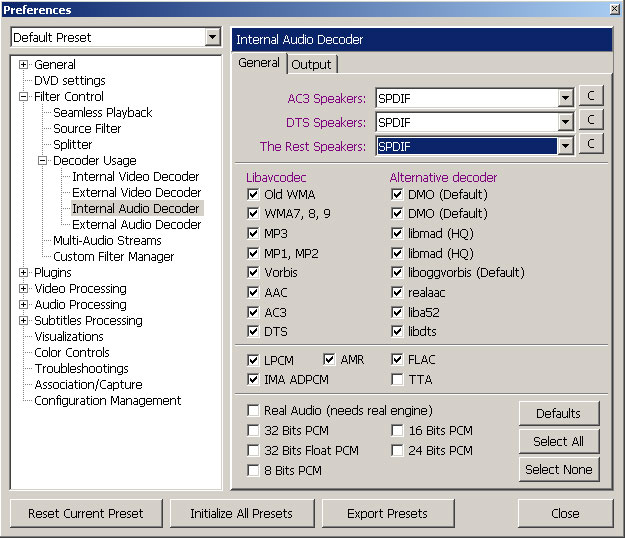Open the Default Preset dropdown
The image size is (625, 538).
(213, 37)
